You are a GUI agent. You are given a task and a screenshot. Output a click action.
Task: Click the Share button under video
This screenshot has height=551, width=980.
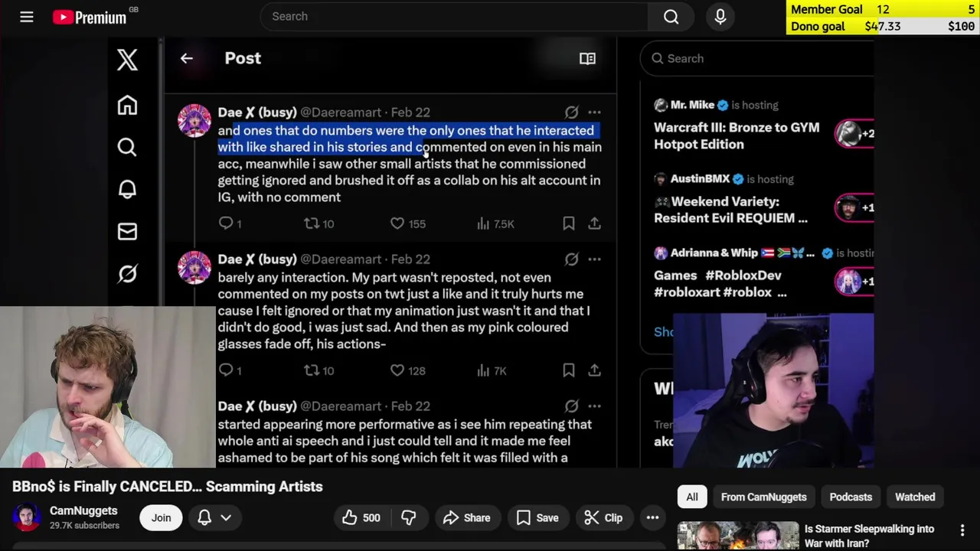click(466, 518)
